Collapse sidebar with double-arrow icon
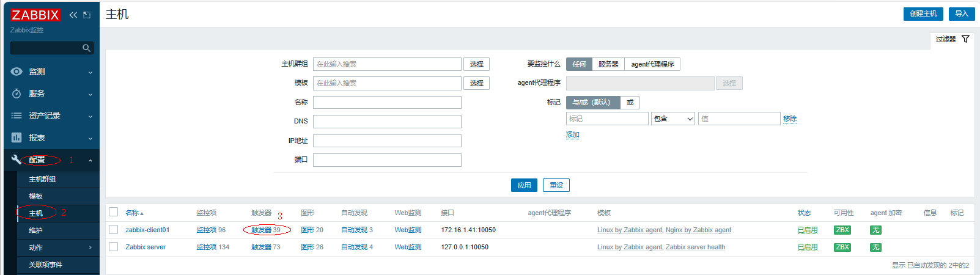The width and height of the screenshot is (980, 275). coord(73,15)
